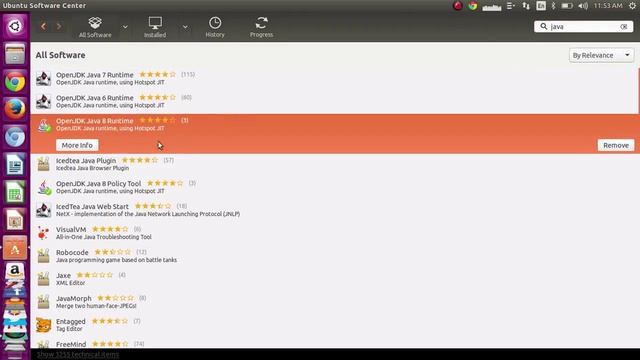Screen dimensions: 640x360
Task: Select OpenJDK Java 6 Runtime entry
Action: pos(334,101)
